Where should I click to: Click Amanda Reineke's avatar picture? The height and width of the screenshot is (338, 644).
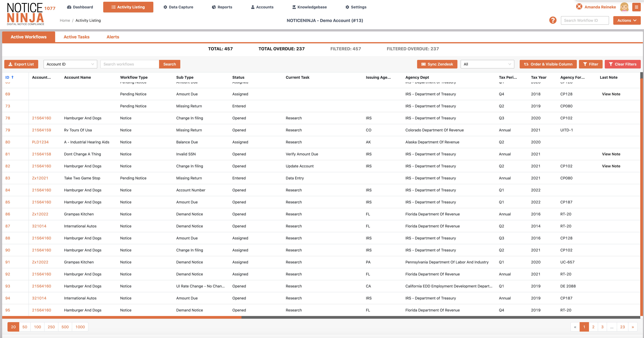coord(624,7)
